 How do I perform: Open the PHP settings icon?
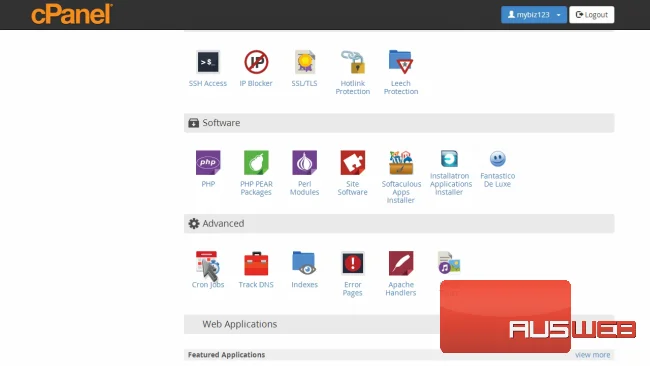[208, 162]
